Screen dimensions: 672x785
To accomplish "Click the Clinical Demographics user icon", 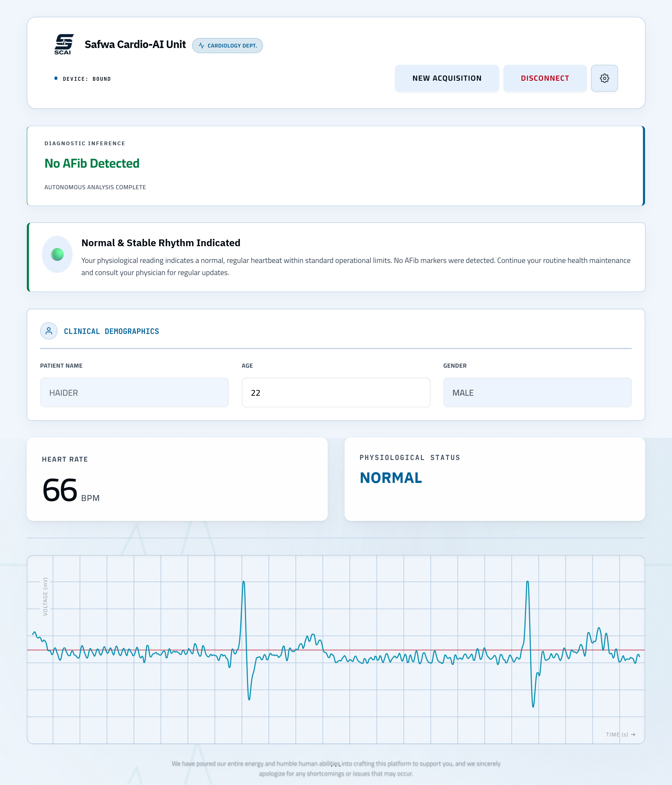I will pos(49,331).
